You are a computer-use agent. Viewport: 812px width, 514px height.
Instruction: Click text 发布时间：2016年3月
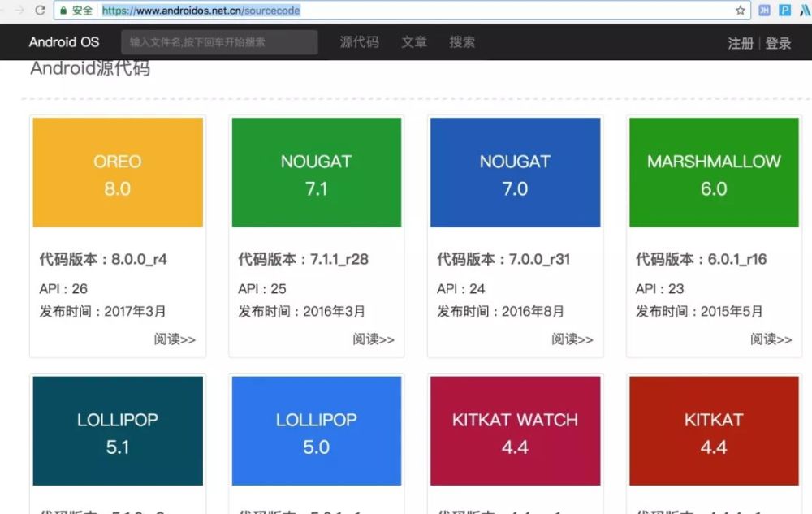pyautogui.click(x=301, y=311)
